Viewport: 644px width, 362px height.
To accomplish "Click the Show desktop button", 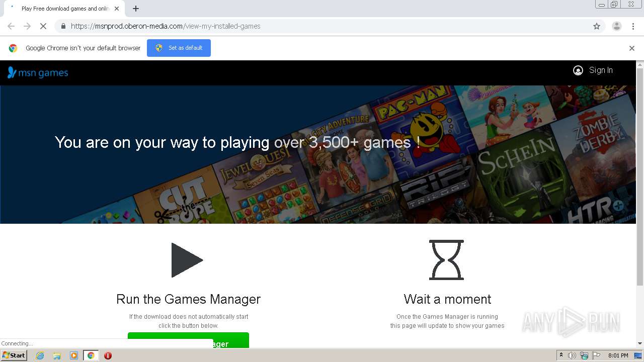I will [638, 355].
